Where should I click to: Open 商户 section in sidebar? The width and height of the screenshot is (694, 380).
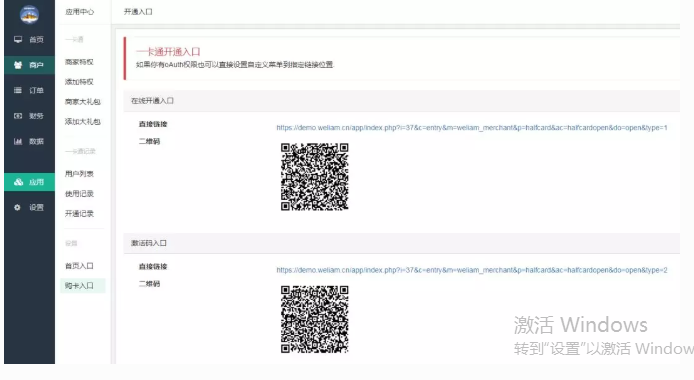30,65
